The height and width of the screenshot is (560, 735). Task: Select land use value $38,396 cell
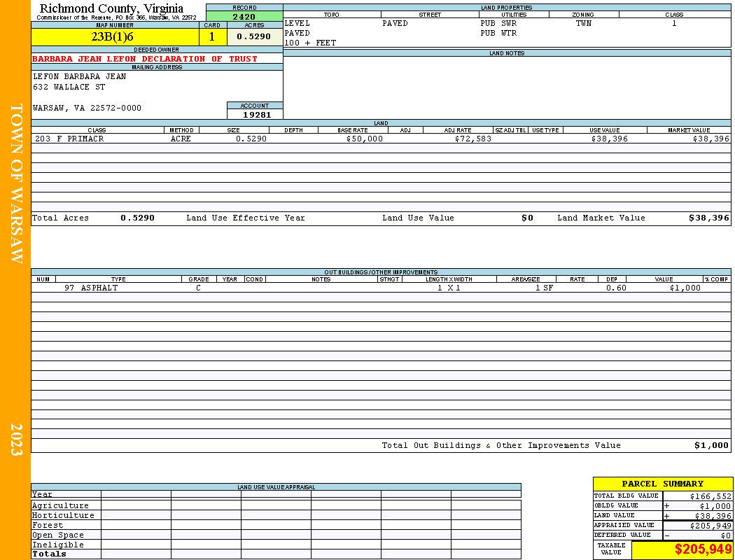[x=610, y=139]
